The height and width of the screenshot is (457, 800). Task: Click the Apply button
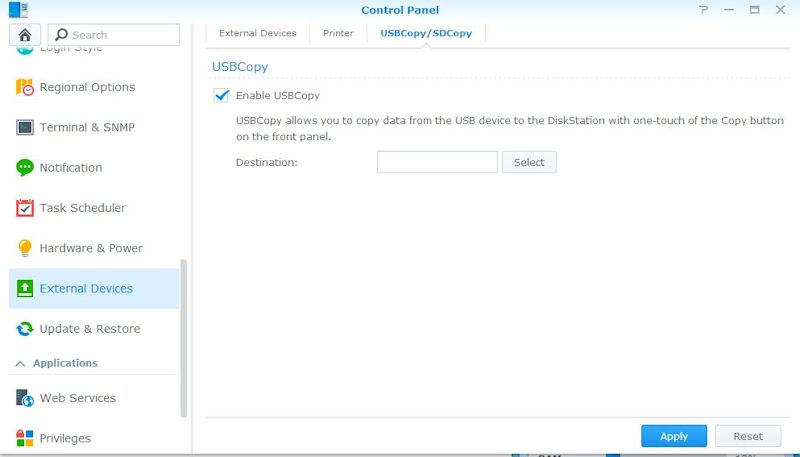tap(674, 436)
